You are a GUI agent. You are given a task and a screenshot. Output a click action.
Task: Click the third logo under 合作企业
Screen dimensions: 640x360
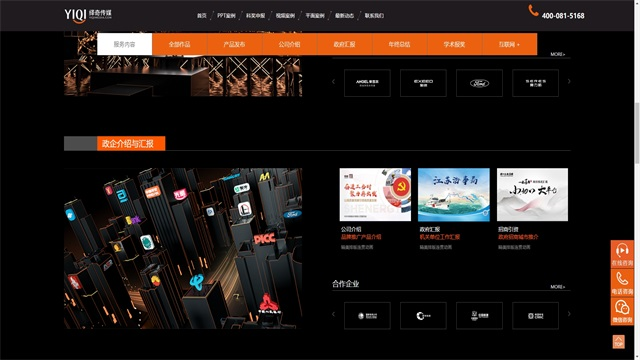tap(479, 316)
